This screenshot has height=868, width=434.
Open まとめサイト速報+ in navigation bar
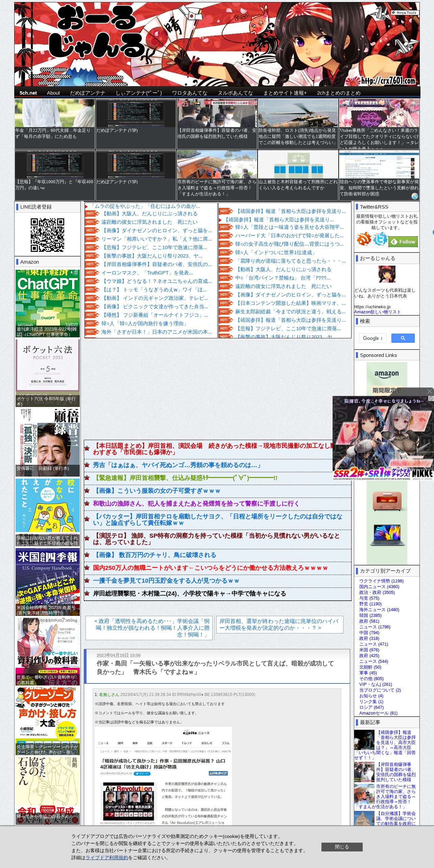coord(285,93)
